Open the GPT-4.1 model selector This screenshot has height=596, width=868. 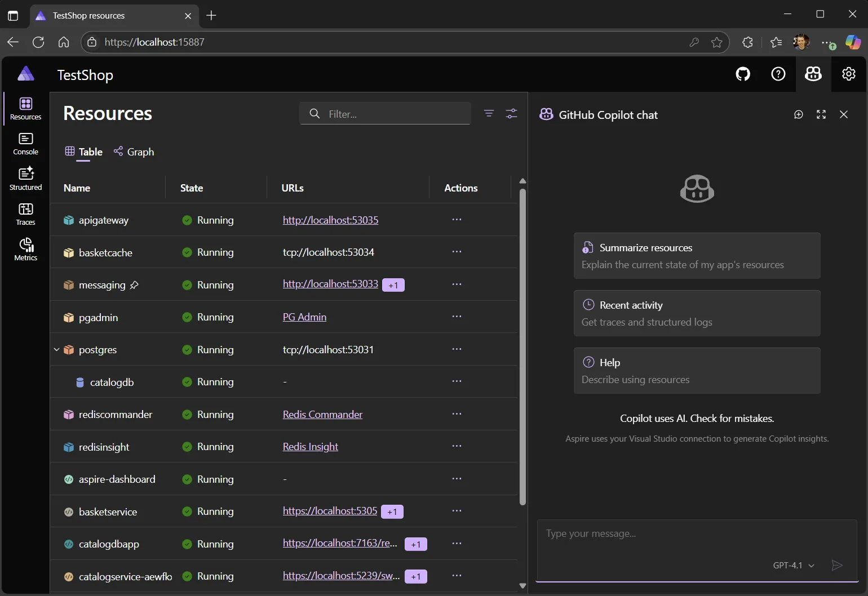[792, 565]
